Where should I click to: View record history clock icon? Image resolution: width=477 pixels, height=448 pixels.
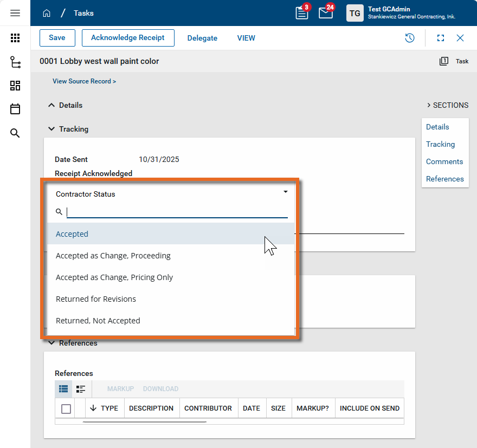point(410,38)
